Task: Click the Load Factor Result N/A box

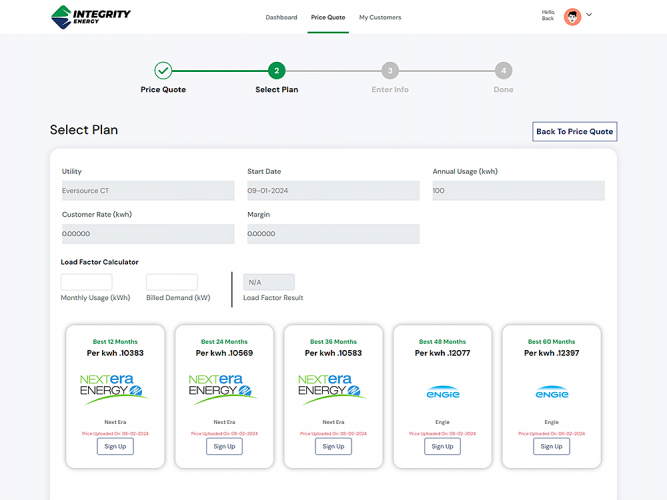Action: coord(269,282)
